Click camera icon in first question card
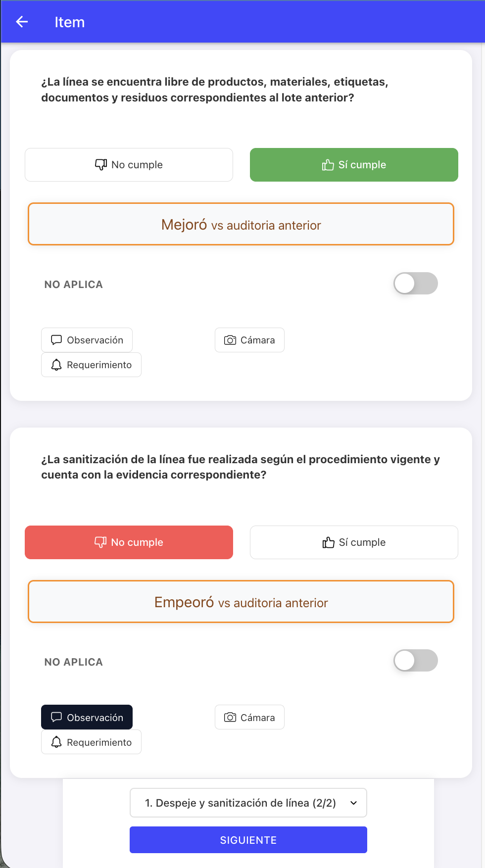This screenshot has height=868, width=485. (230, 340)
